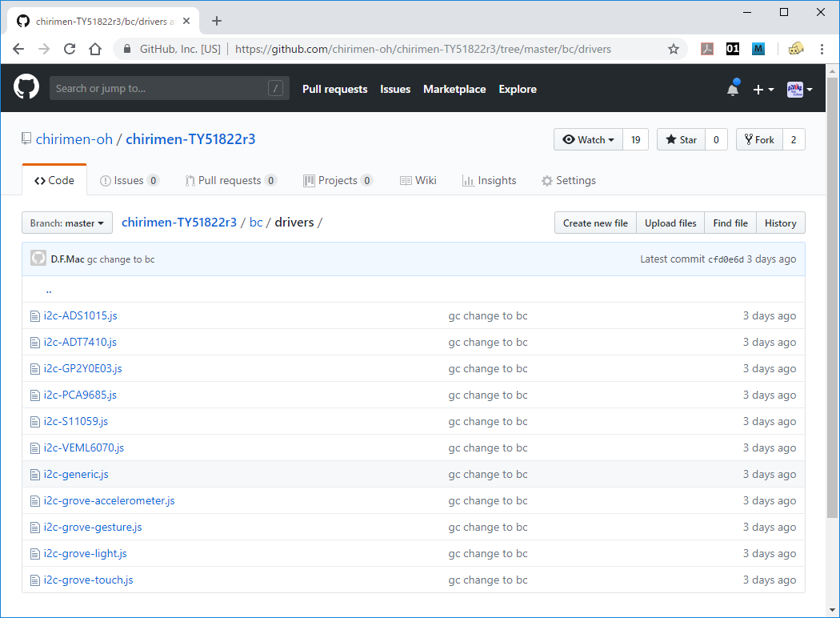Click the Create new file button
840x618 pixels.
pos(595,223)
